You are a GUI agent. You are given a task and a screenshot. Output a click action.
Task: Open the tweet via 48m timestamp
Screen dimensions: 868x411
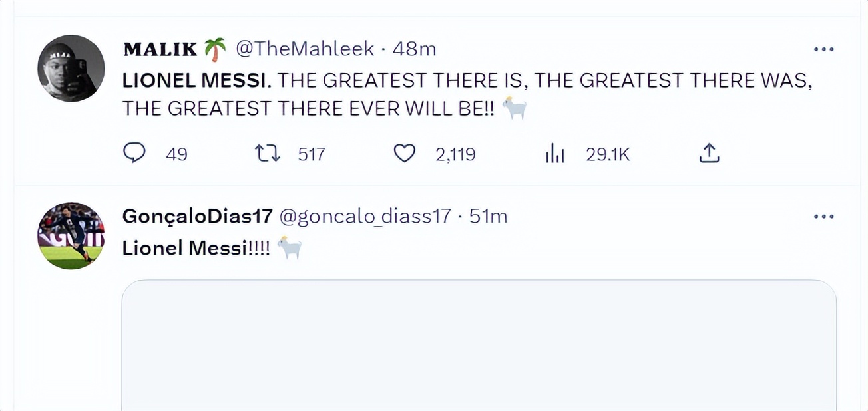pyautogui.click(x=414, y=49)
